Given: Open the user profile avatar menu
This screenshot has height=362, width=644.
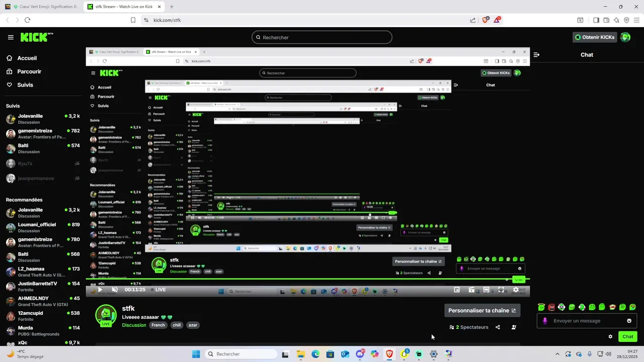Looking at the screenshot, I should point(625,37).
